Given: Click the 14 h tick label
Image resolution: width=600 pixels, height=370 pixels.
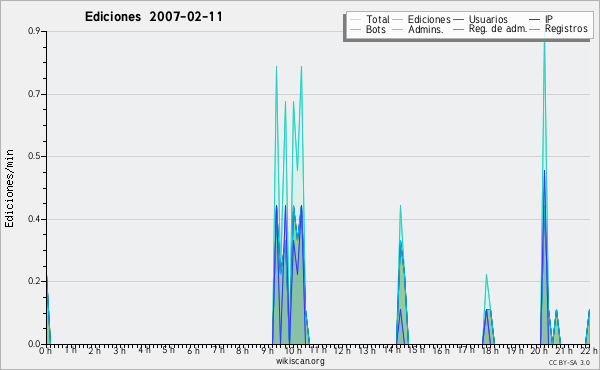Looking at the screenshot, I should click(x=392, y=350).
